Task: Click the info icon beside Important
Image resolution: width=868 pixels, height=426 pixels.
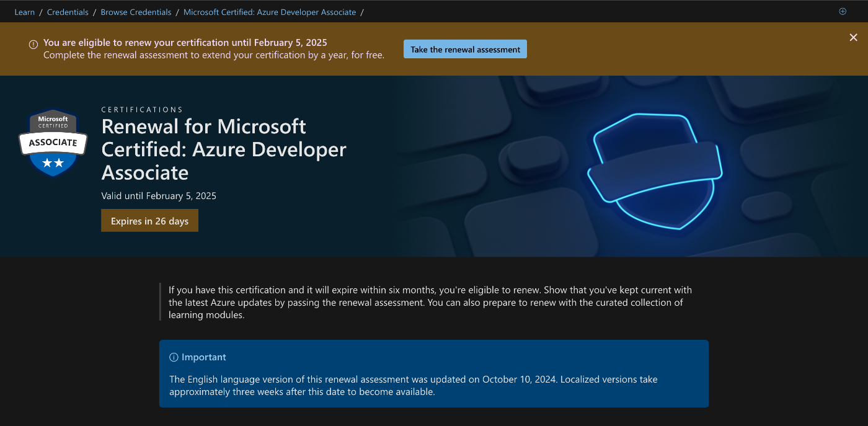Action: tap(174, 357)
